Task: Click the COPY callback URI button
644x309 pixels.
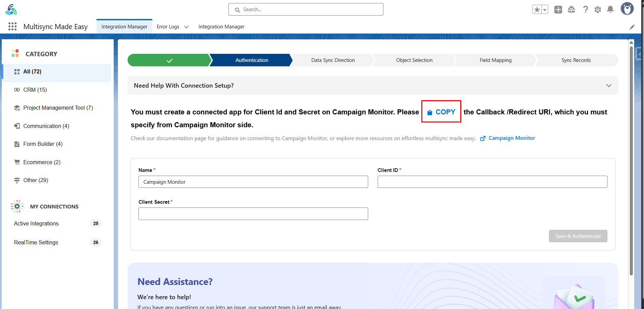Action: (441, 112)
